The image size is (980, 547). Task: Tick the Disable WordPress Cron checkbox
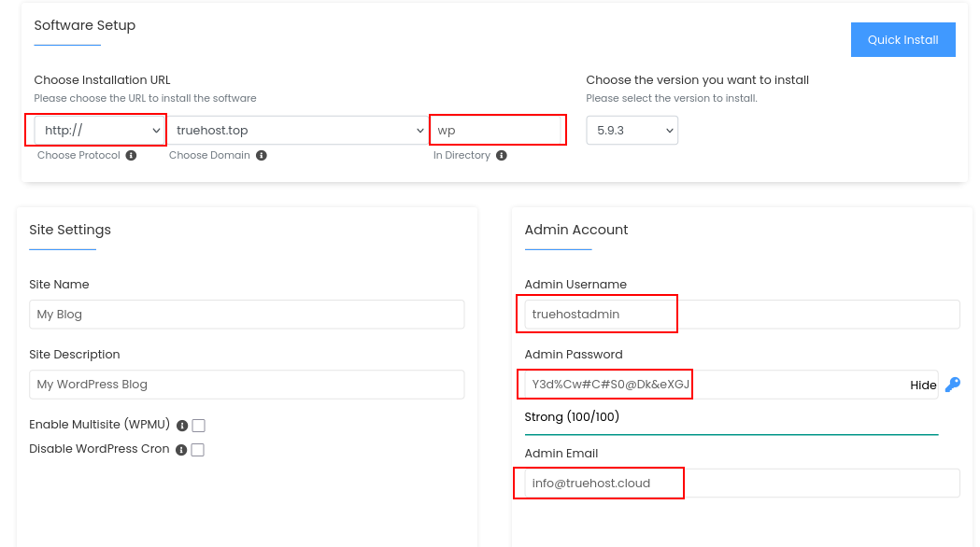(x=197, y=450)
